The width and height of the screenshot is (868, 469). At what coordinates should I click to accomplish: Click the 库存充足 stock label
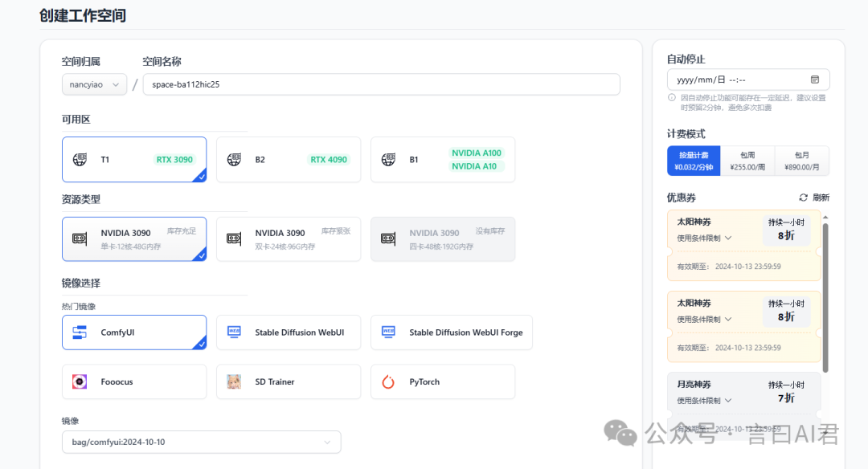point(182,230)
